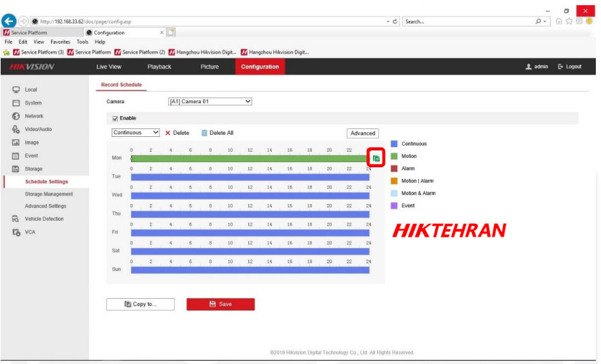Click the Delete button
This screenshot has width=601, height=364.
(177, 133)
